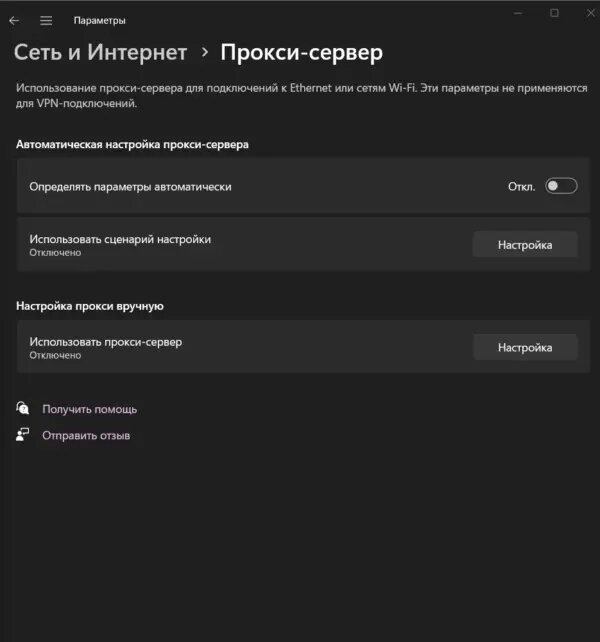Click the Send feedback icon
The height and width of the screenshot is (642, 600).
(x=23, y=435)
